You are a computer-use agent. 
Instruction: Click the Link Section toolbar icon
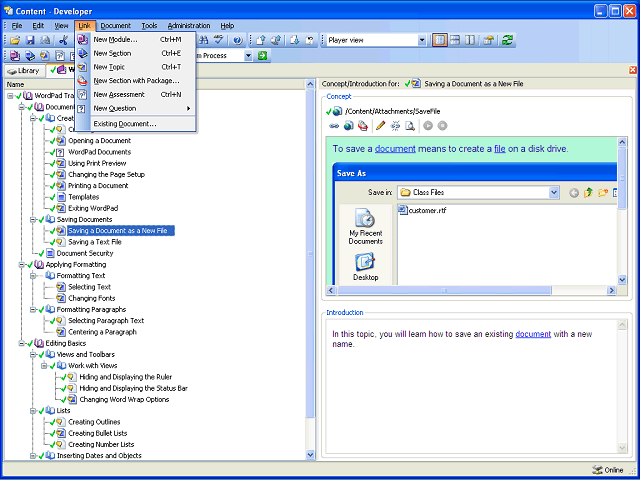(x=30, y=56)
